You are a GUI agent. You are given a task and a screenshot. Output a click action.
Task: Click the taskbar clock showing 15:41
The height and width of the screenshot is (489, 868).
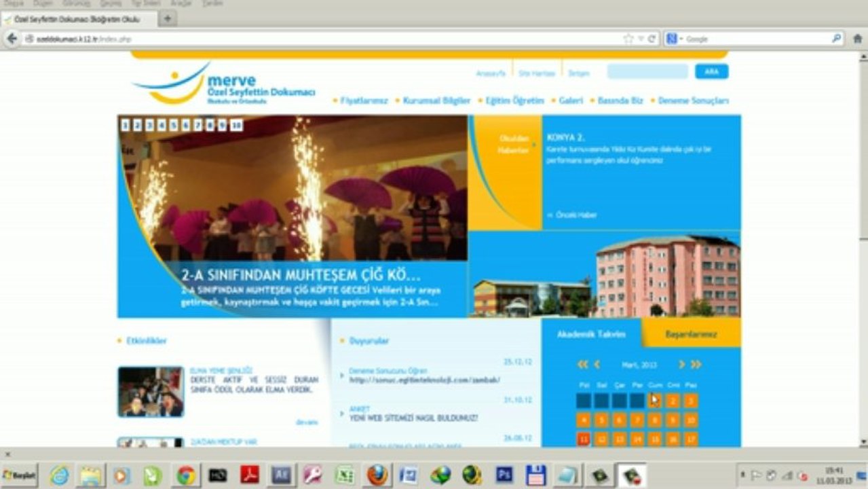[834, 475]
